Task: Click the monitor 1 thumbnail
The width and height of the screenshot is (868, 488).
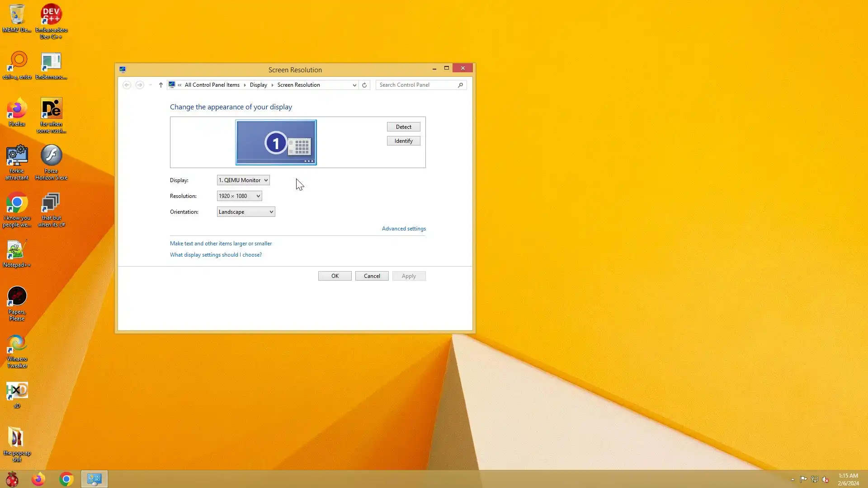Action: [x=276, y=142]
